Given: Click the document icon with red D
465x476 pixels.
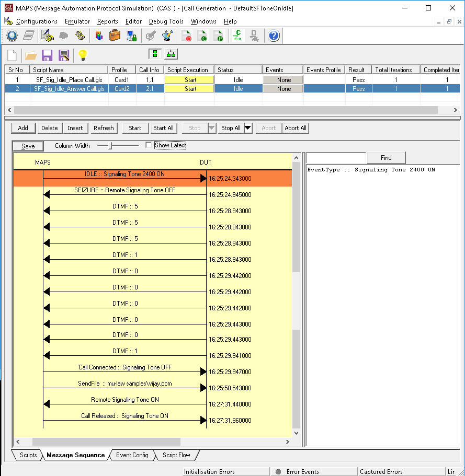Looking at the screenshot, I should (186, 36).
